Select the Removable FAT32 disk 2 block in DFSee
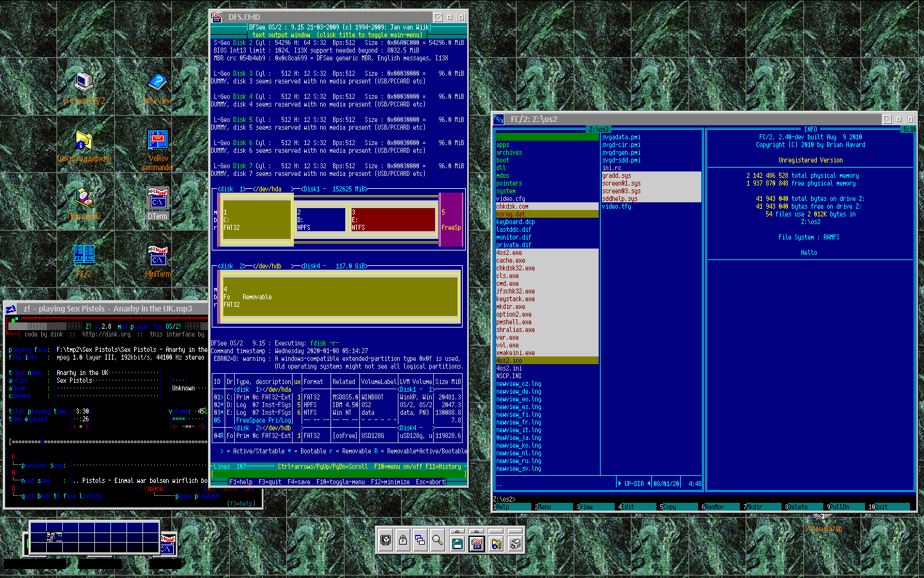 [340, 297]
